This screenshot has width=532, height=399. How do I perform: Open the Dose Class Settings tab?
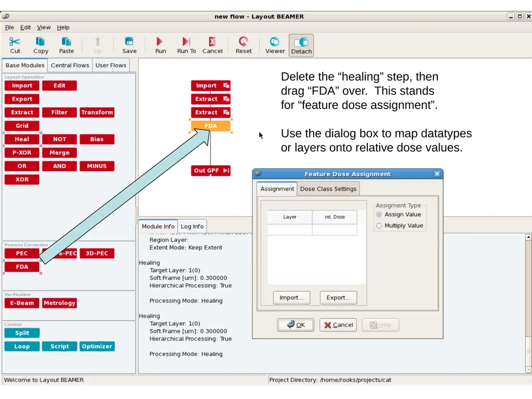(x=328, y=189)
